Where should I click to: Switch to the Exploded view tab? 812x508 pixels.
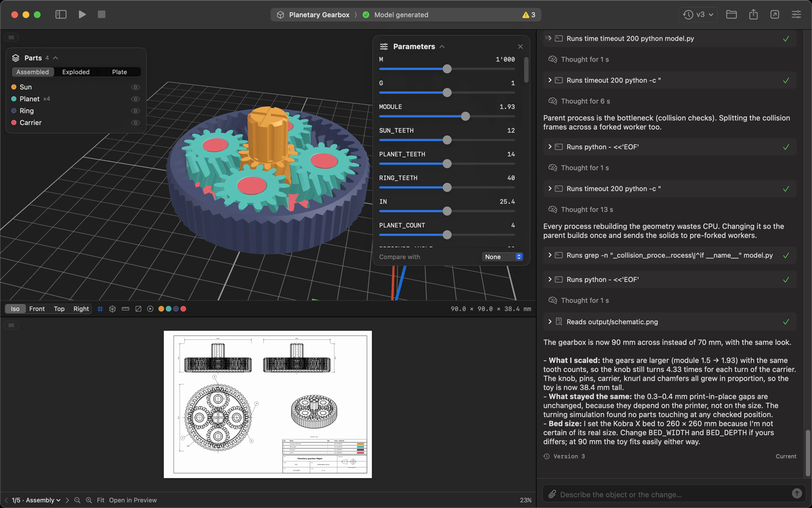click(x=76, y=72)
